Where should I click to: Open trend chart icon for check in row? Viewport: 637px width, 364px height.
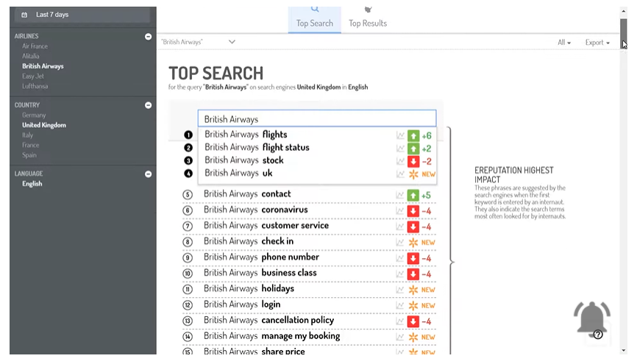pos(400,243)
